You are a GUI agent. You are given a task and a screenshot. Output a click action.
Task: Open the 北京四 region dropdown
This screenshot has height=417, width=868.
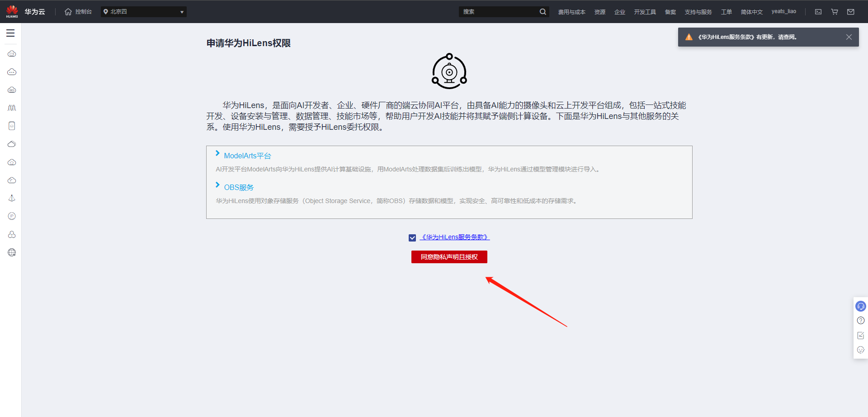(x=144, y=12)
